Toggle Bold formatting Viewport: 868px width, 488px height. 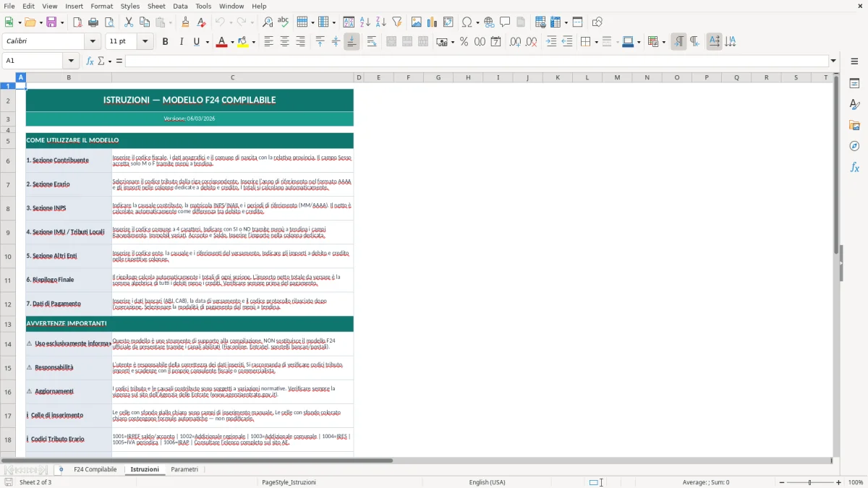pos(166,42)
